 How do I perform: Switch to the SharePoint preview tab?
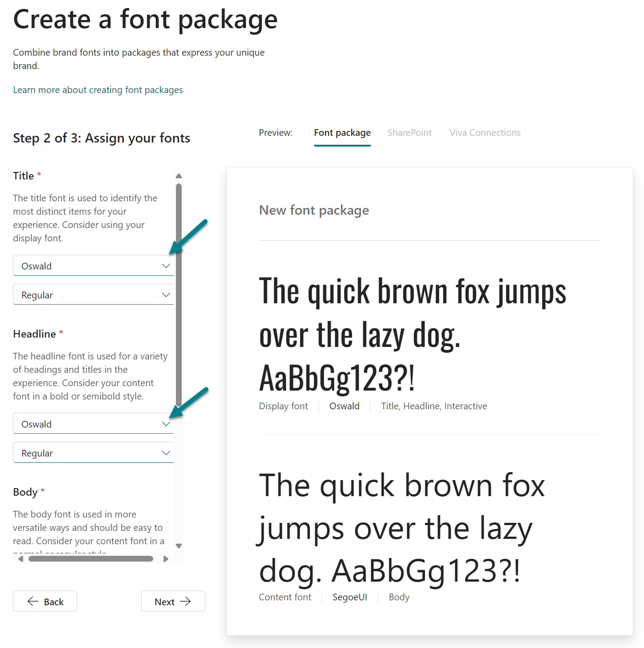click(x=409, y=132)
